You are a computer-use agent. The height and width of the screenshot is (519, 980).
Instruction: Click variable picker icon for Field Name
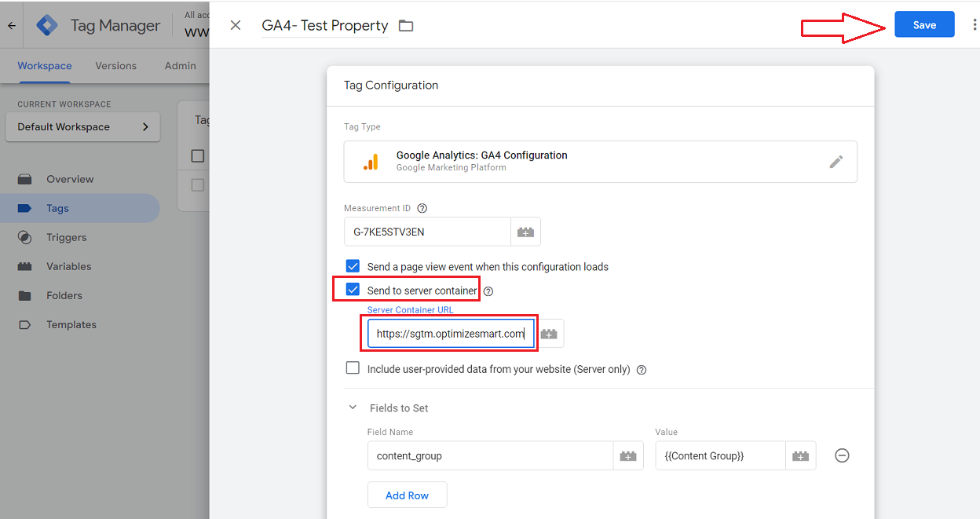[x=628, y=455]
